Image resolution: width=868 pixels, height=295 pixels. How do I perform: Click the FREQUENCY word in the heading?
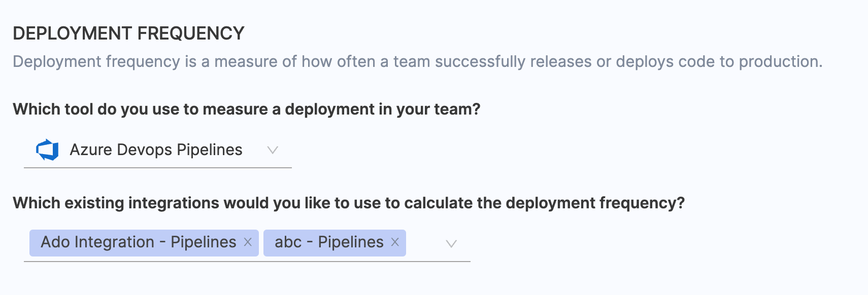pyautogui.click(x=191, y=33)
